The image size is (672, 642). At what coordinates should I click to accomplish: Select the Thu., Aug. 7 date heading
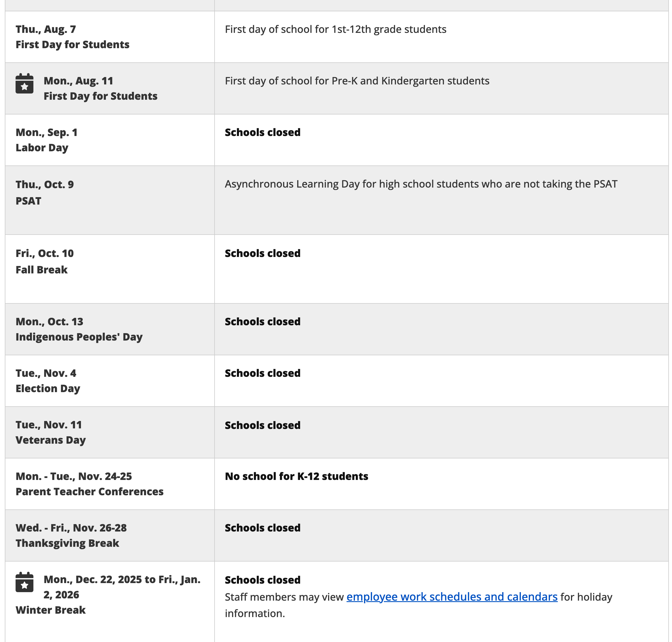[x=46, y=29]
